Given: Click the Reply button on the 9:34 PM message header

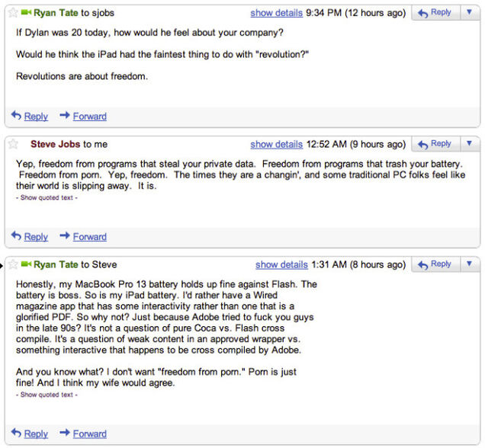Looking at the screenshot, I should (435, 13).
